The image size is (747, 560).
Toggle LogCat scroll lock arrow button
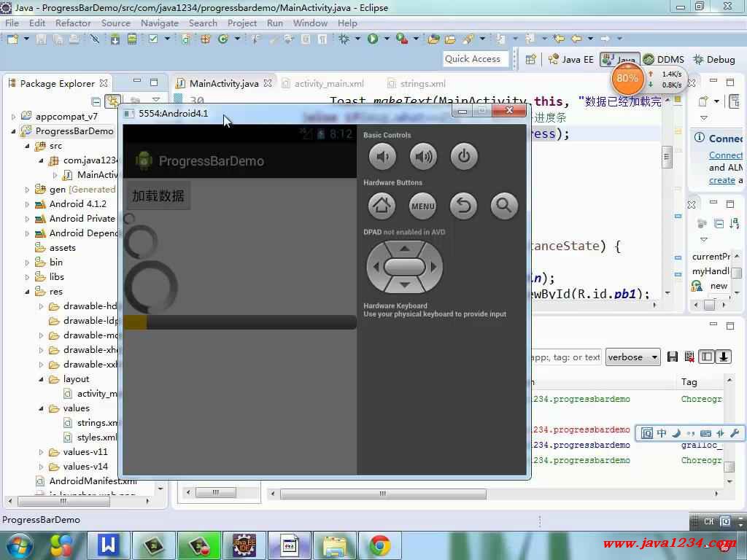(x=723, y=357)
